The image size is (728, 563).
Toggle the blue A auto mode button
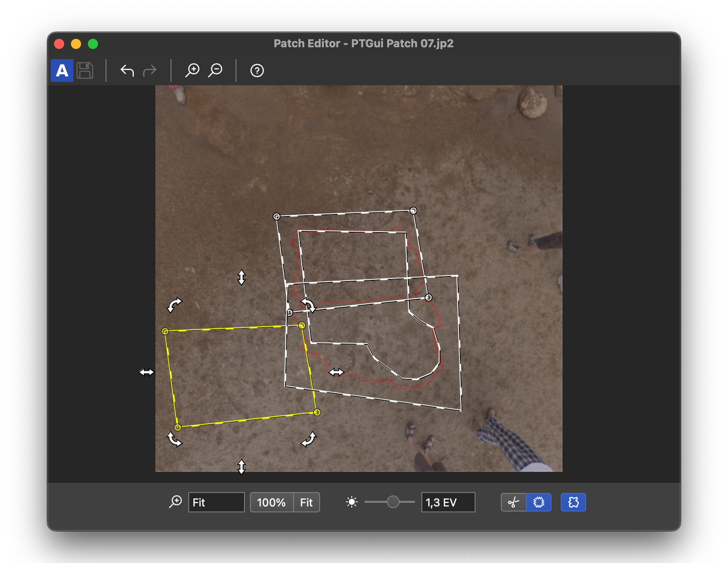coord(62,70)
